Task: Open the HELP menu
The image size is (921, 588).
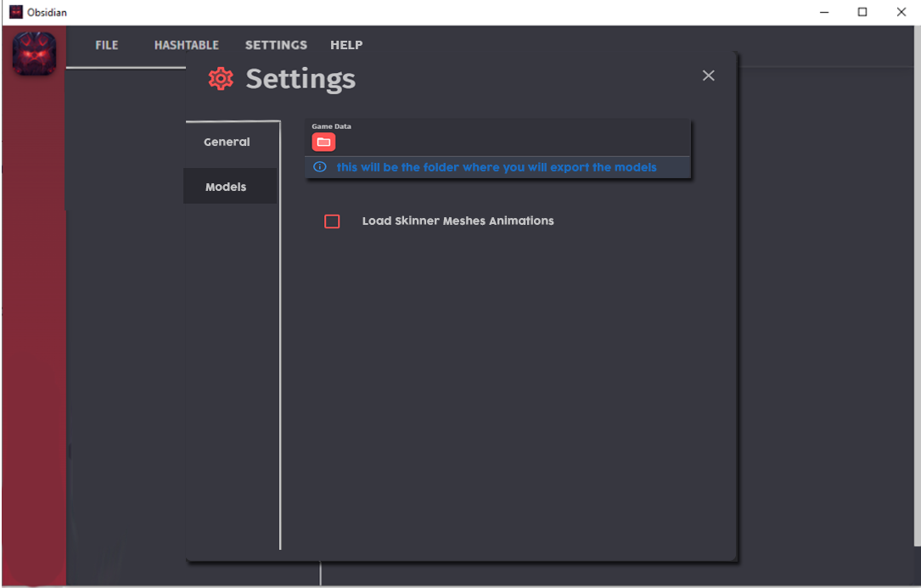Action: 346,45
